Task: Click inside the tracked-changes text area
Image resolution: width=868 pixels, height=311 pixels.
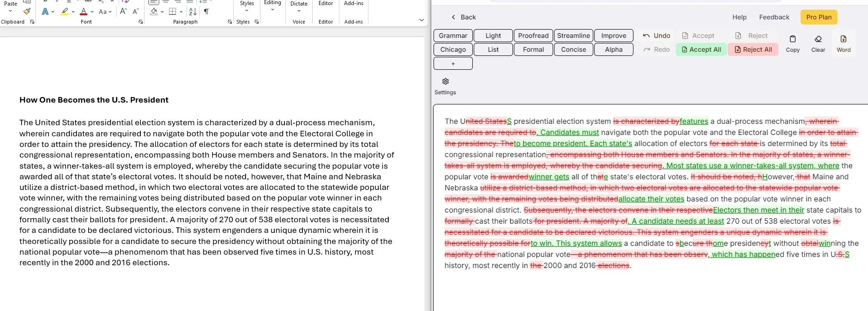Action: 651,207
